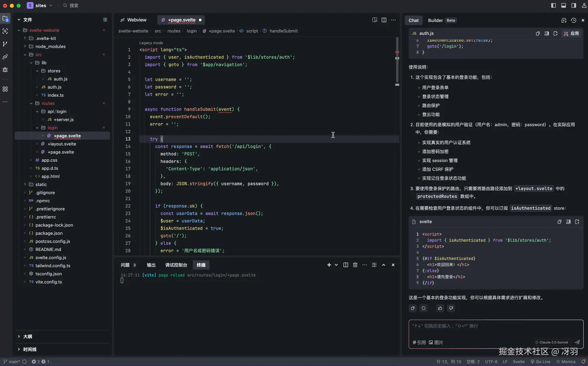Dislike the chat response
588x366 pixels.
[x=451, y=308]
